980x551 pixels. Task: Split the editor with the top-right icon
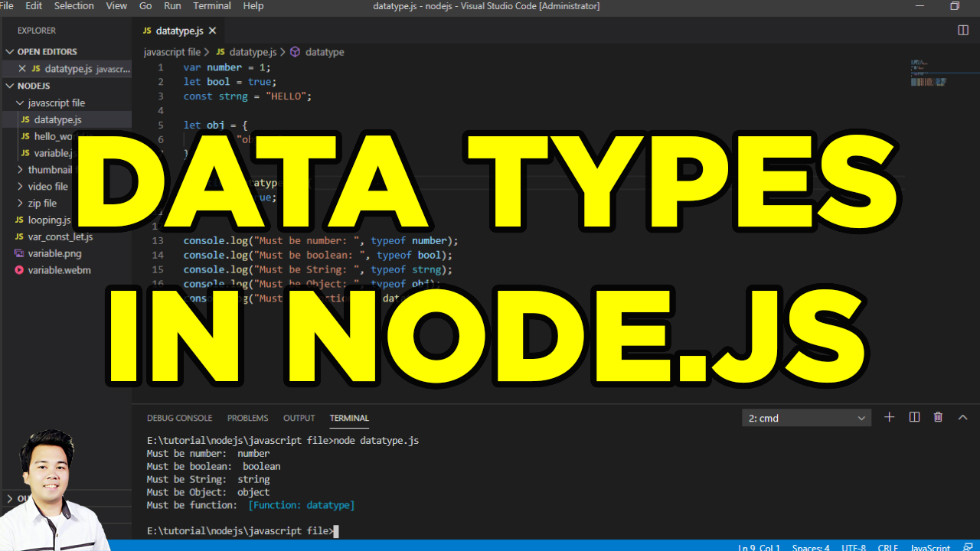pyautogui.click(x=963, y=31)
